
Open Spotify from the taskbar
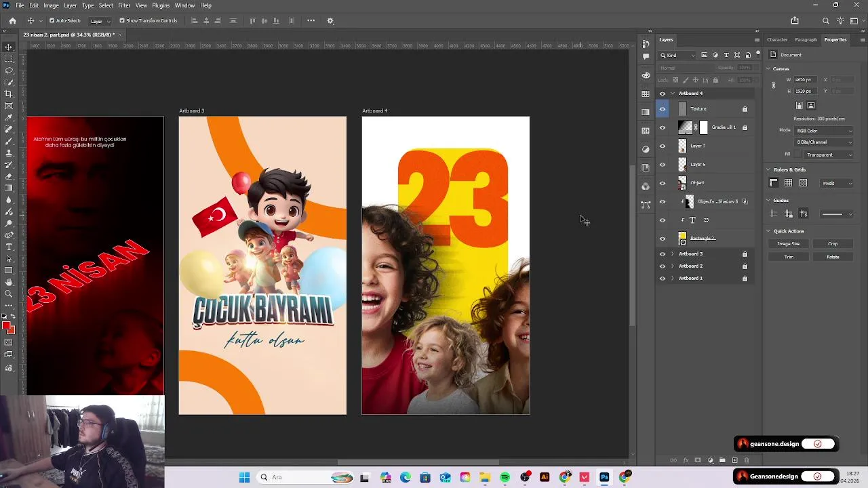(x=505, y=477)
